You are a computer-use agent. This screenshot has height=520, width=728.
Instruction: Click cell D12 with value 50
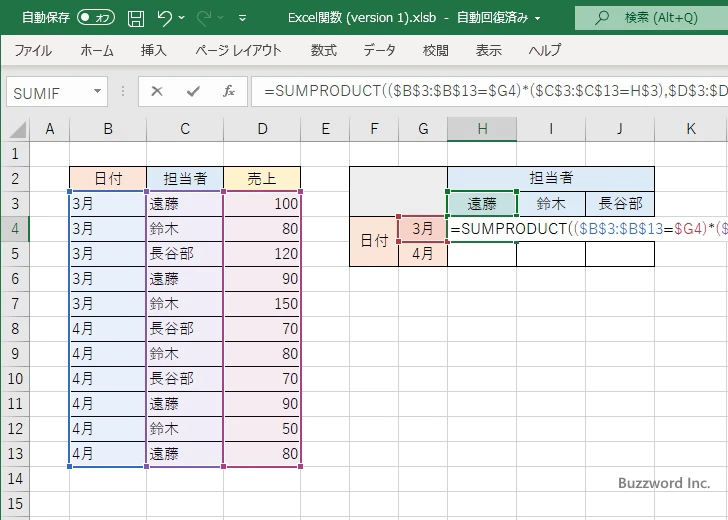point(262,429)
